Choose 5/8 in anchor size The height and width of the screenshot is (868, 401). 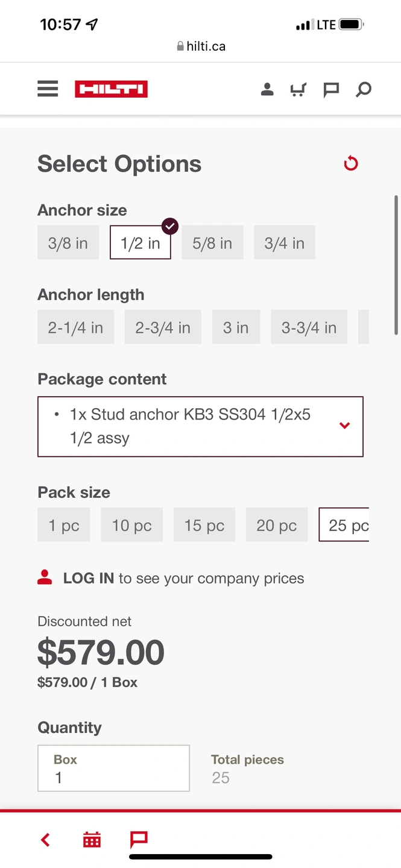click(x=212, y=243)
